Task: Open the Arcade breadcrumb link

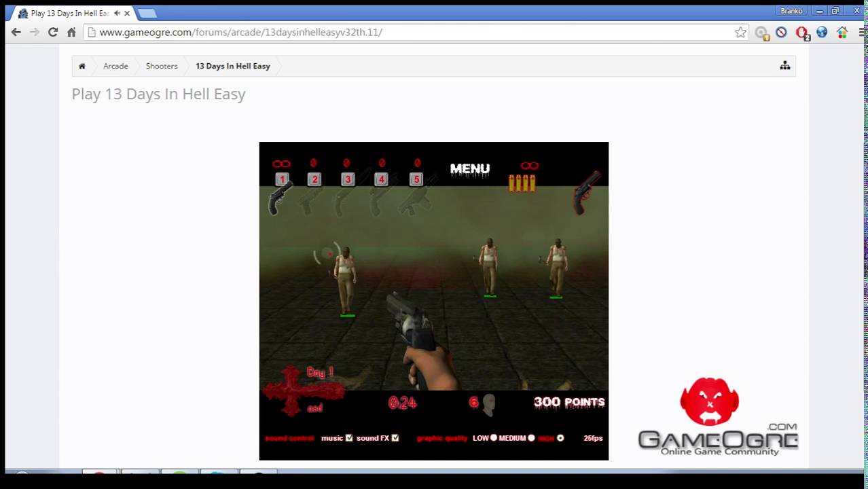Action: 115,66
